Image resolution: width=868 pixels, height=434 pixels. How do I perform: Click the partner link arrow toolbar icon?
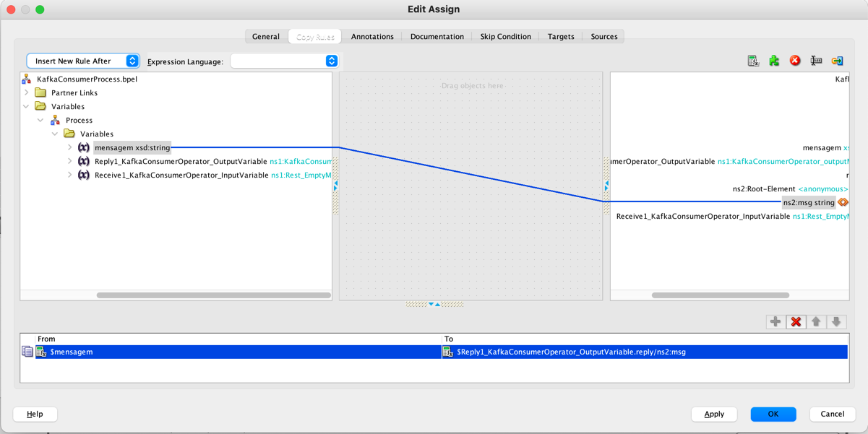click(837, 61)
